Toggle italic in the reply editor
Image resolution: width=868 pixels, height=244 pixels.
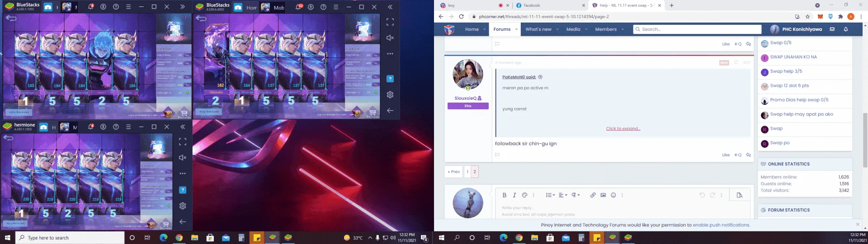tap(514, 195)
